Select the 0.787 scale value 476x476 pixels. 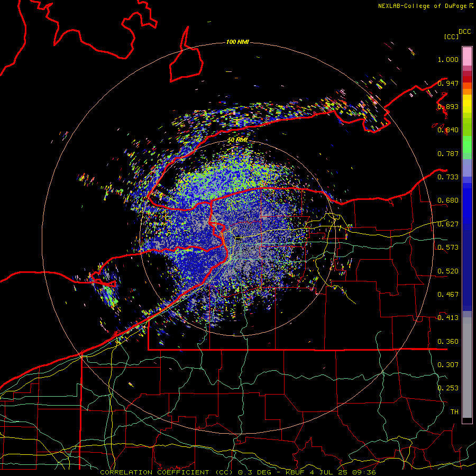(x=448, y=153)
